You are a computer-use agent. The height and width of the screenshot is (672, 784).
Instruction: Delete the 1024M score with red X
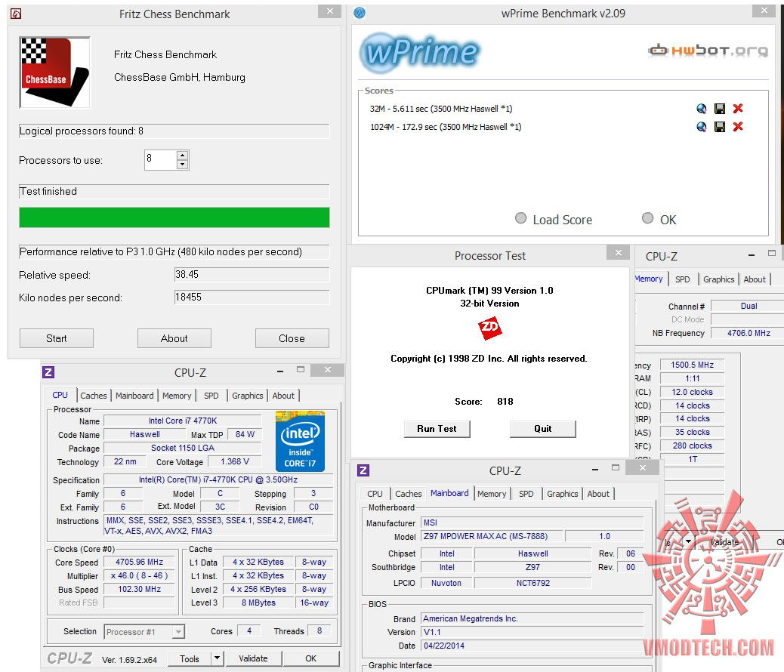(x=737, y=126)
